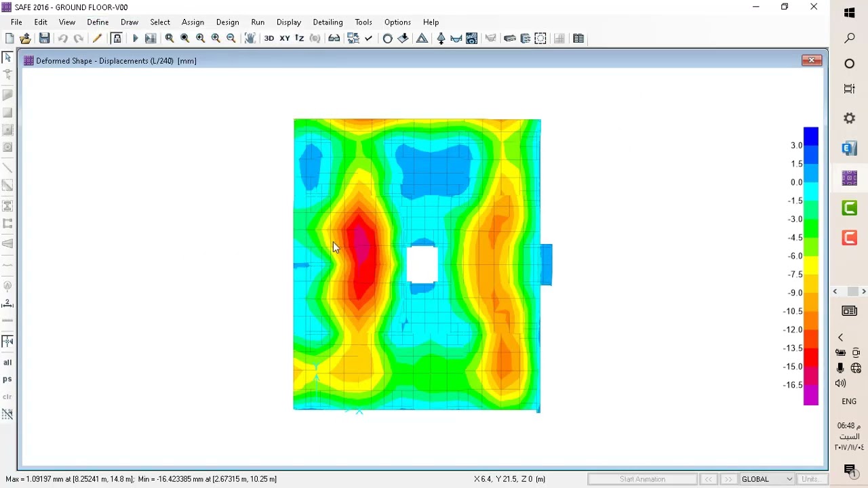Screen dimensions: 868x488
Task: Pick the draw line tool in side toolbar
Action: (7, 167)
